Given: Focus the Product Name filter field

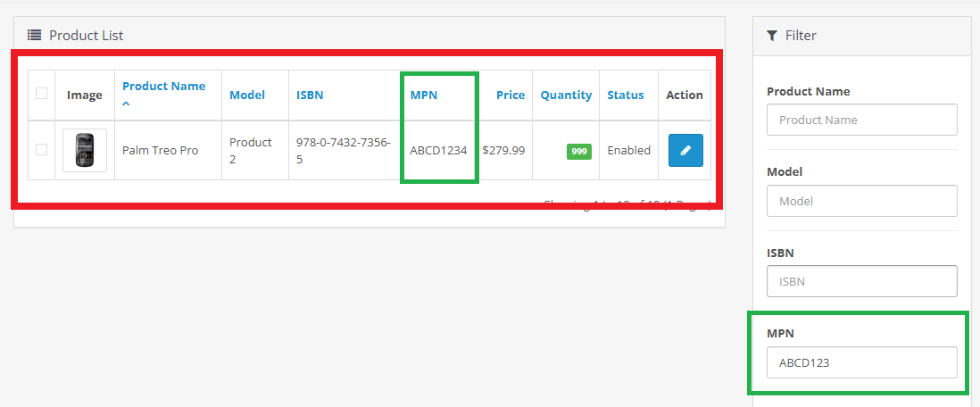Looking at the screenshot, I should (861, 120).
